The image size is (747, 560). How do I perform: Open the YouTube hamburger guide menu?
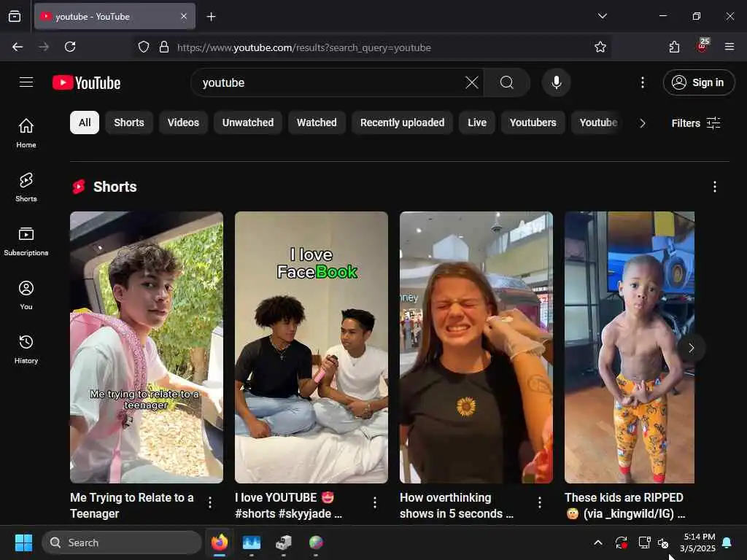point(26,82)
